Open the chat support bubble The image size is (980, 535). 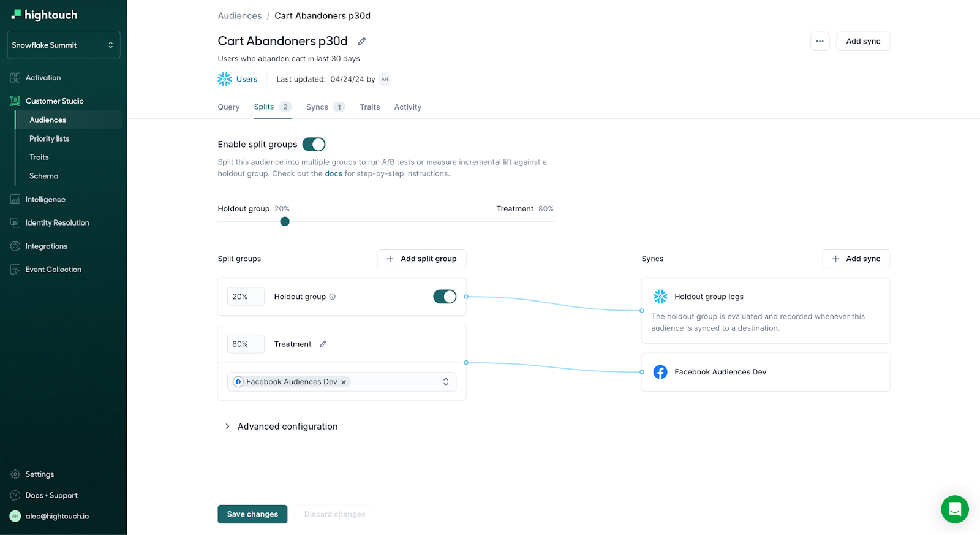(954, 509)
